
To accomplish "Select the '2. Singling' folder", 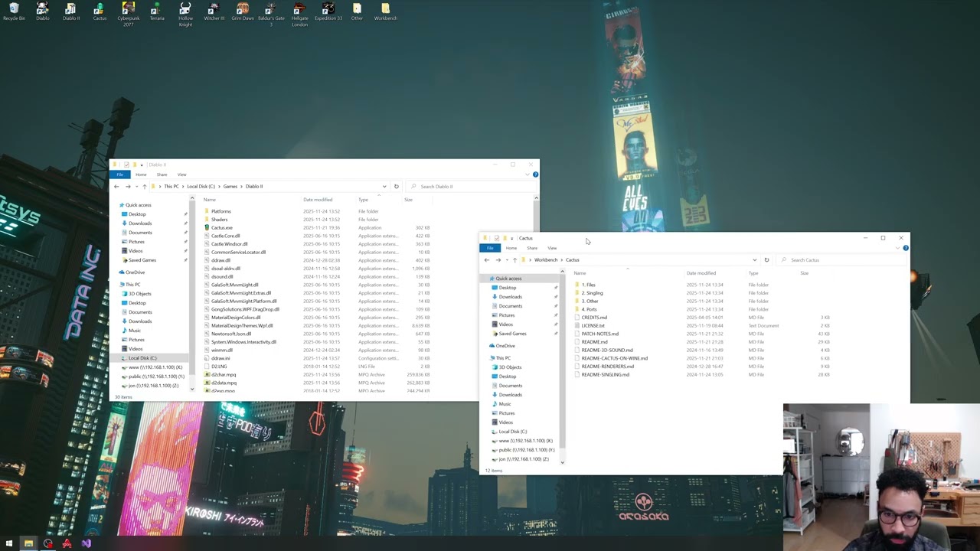I will click(592, 293).
